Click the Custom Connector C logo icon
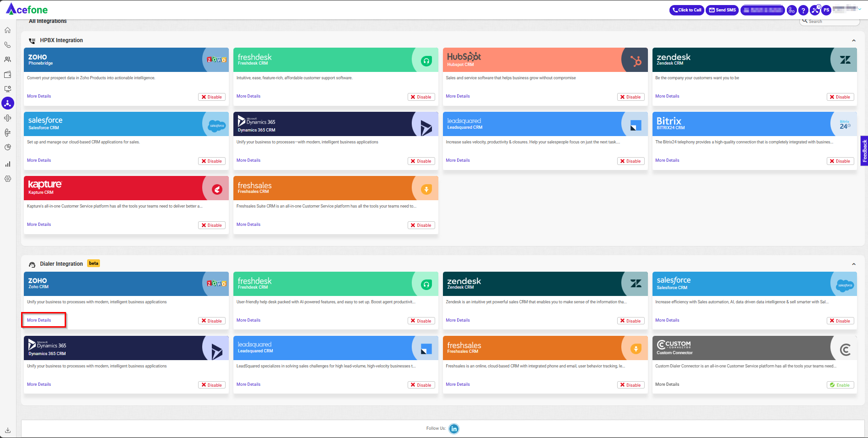This screenshot has width=868, height=438. (845, 350)
